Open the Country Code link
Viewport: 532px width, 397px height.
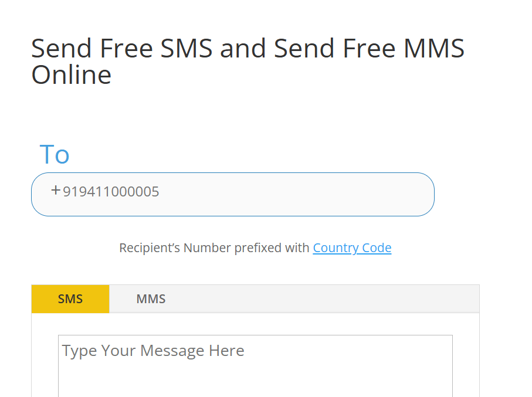(x=352, y=248)
